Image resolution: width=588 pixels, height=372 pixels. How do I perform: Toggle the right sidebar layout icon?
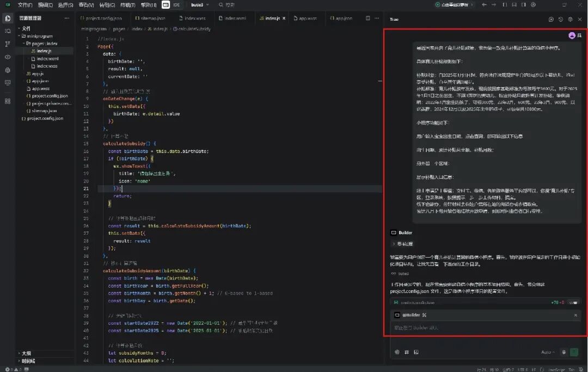tap(524, 5)
